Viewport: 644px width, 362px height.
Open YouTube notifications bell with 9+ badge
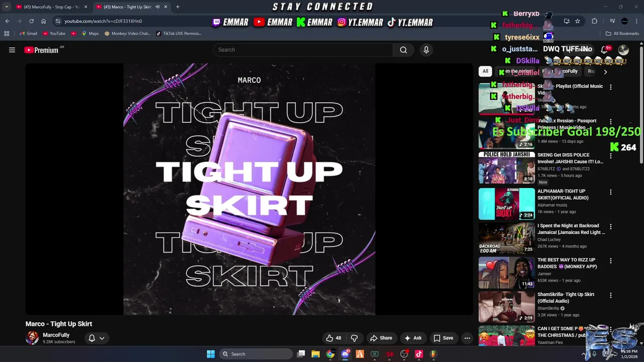605,49
